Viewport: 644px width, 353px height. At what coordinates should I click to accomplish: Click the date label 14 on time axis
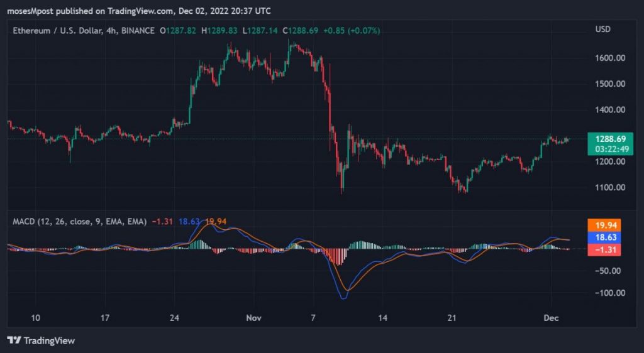(382, 318)
